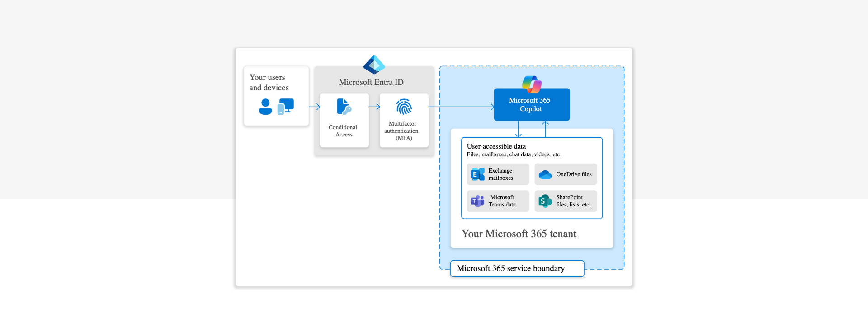Click the Conditional Access key document icon
Viewport: 868px width, 318px height.
[344, 107]
